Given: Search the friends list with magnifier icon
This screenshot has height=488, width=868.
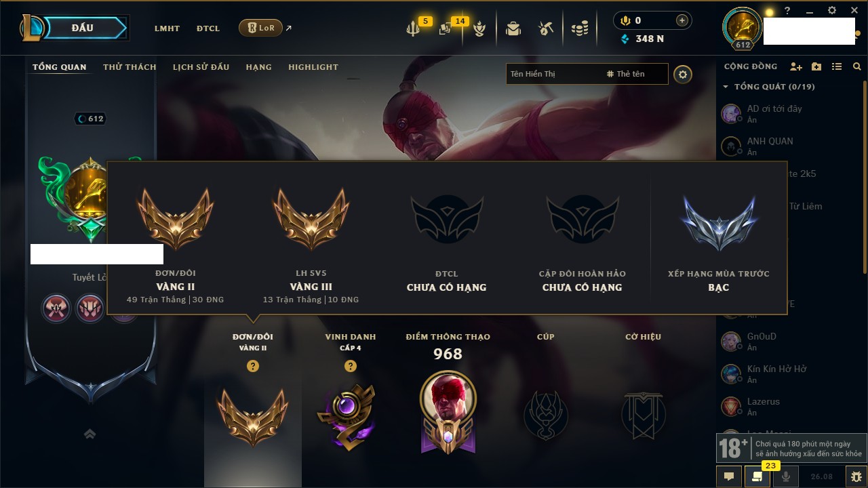Looking at the screenshot, I should [857, 66].
